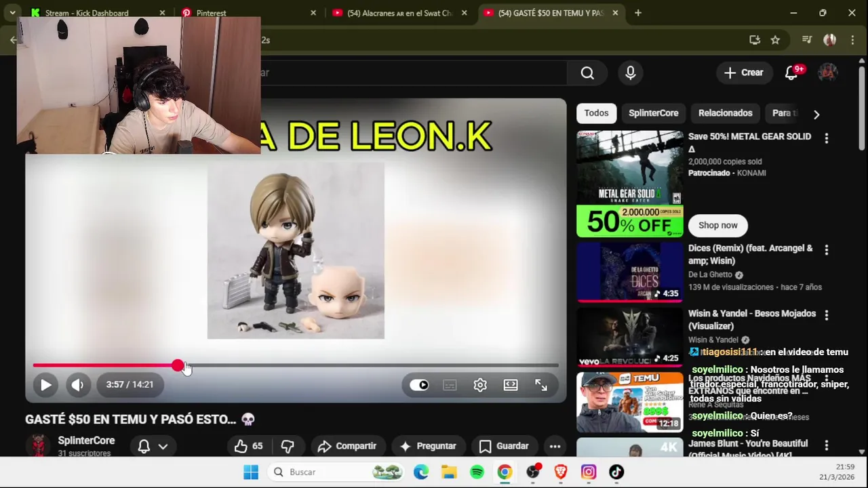The image size is (868, 488).
Task: Open the Chrome profile avatar
Action: (829, 40)
